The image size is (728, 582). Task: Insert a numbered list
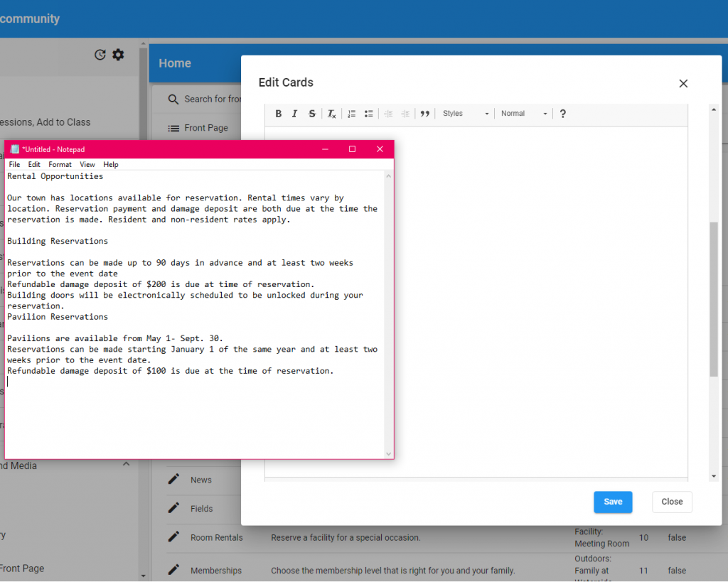pyautogui.click(x=352, y=114)
